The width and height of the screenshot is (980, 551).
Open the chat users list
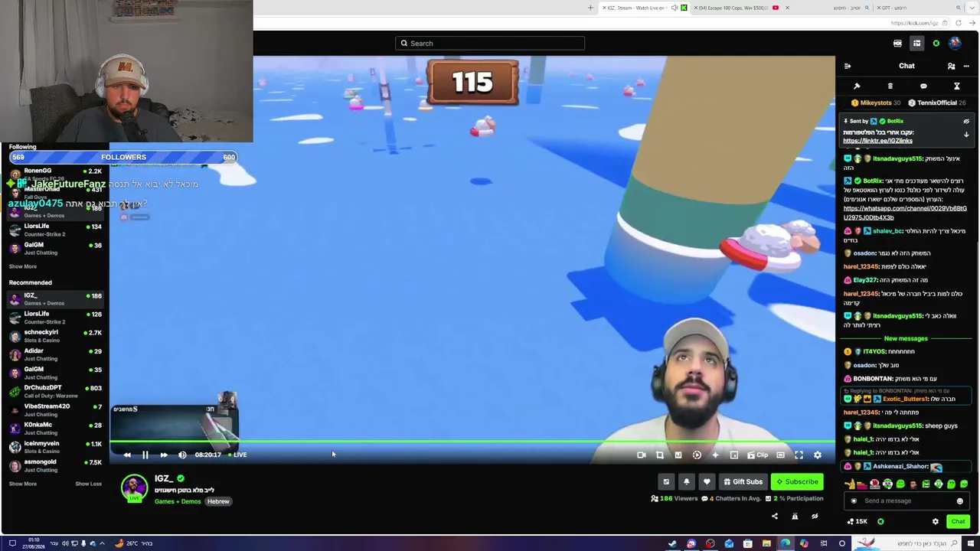coord(951,66)
